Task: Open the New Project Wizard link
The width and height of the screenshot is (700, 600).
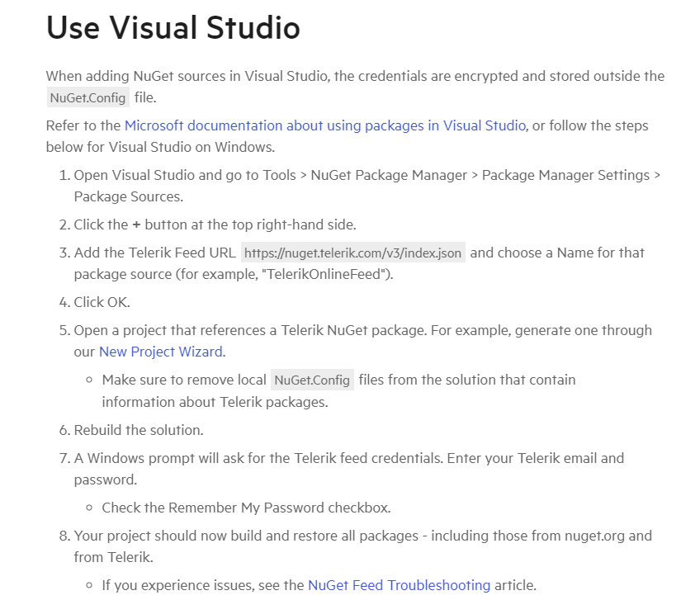Action: 162,352
